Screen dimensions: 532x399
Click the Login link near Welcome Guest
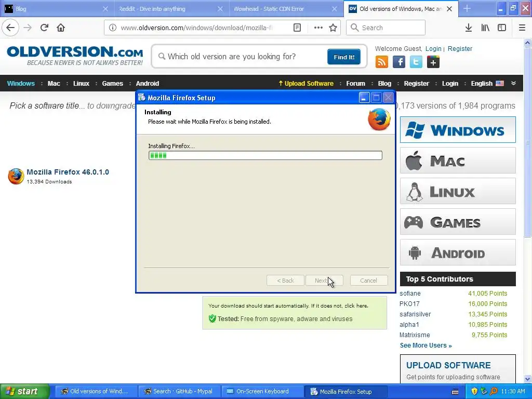point(433,48)
